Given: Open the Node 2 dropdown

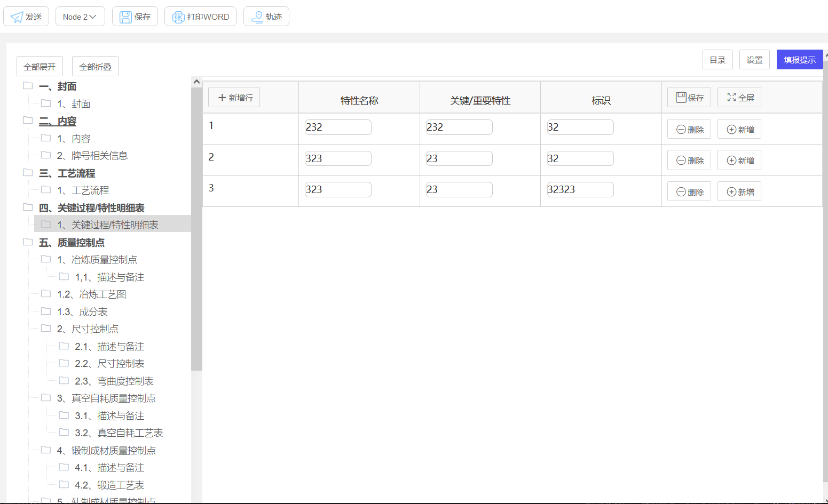Looking at the screenshot, I should click(x=80, y=17).
